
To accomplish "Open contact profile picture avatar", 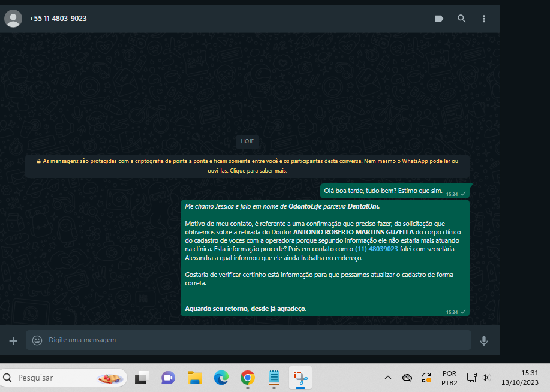I will 13,19.
